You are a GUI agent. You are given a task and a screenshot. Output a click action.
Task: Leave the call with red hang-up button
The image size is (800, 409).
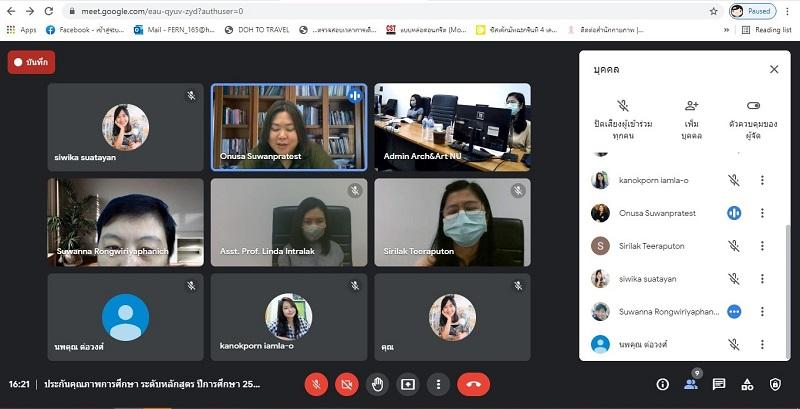[x=473, y=385]
